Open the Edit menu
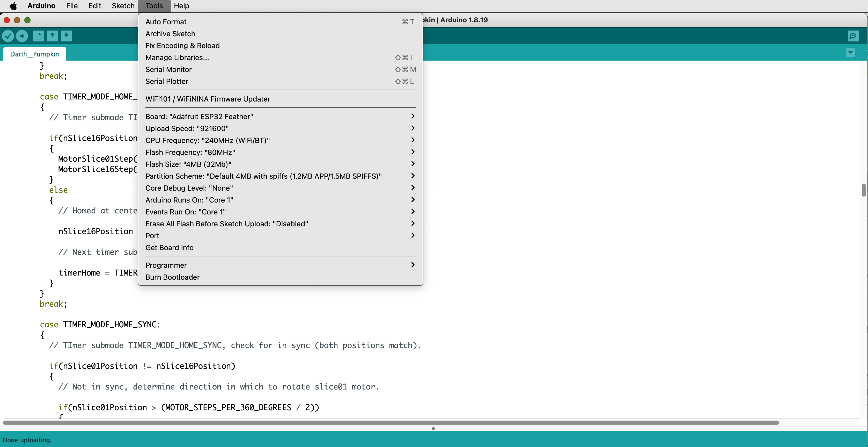 click(95, 6)
